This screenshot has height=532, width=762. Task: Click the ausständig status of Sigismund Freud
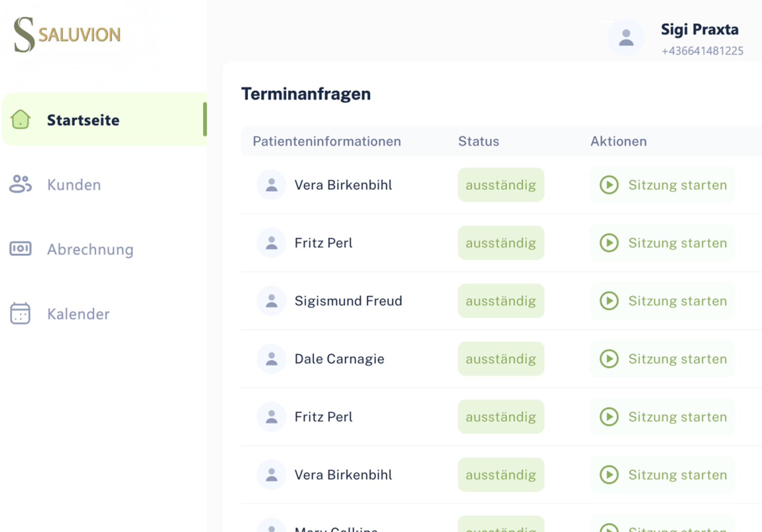501,301
